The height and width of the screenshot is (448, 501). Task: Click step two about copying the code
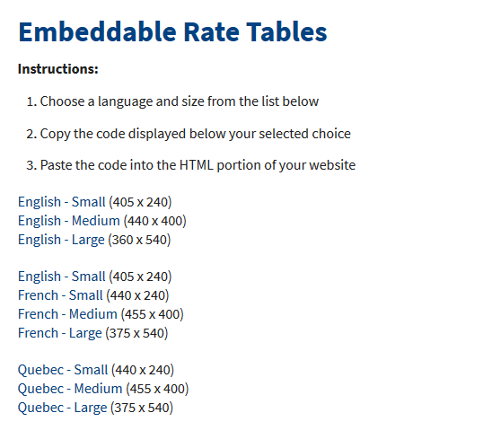click(x=189, y=134)
